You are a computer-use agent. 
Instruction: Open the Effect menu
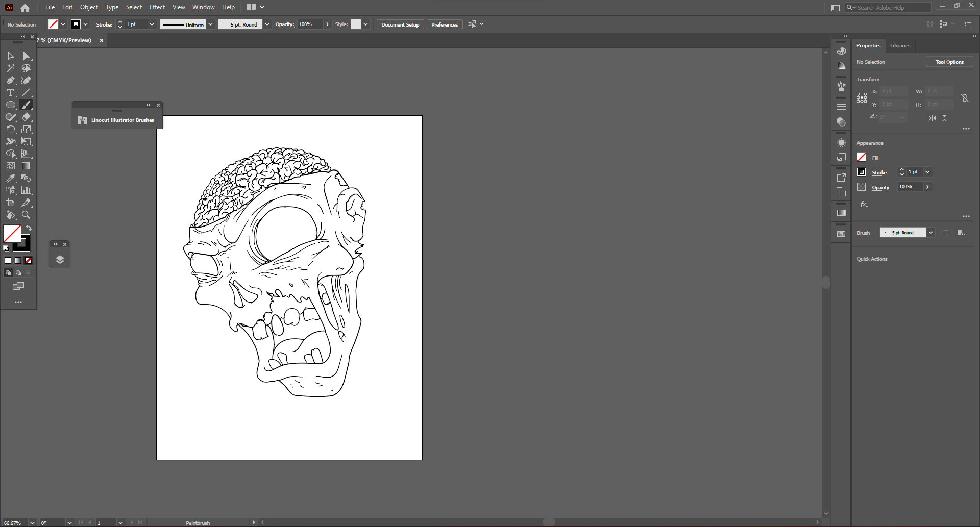click(x=157, y=7)
